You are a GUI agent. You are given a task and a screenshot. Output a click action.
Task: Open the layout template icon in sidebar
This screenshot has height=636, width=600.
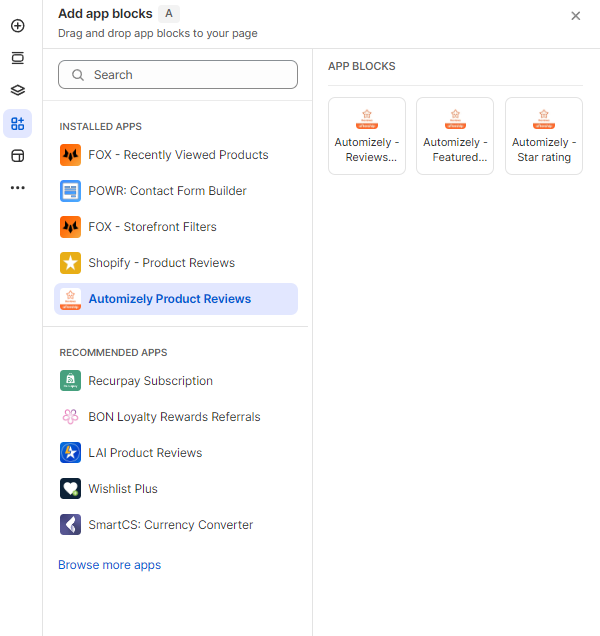coord(17,155)
